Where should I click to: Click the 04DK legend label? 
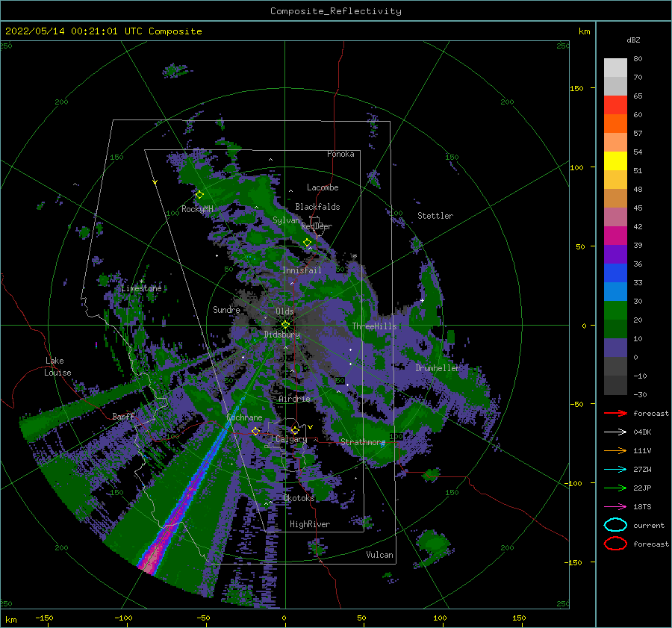point(642,432)
